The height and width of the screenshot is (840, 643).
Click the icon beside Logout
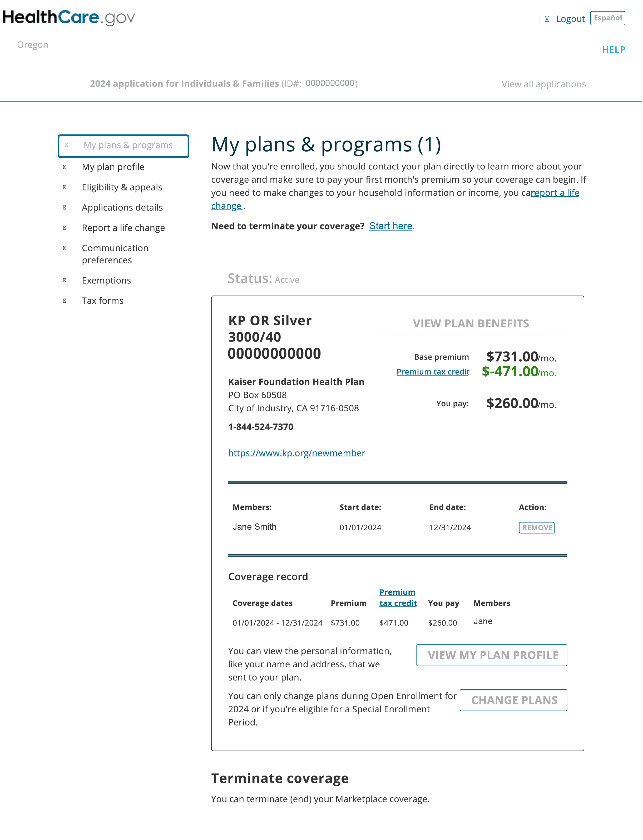click(x=547, y=19)
